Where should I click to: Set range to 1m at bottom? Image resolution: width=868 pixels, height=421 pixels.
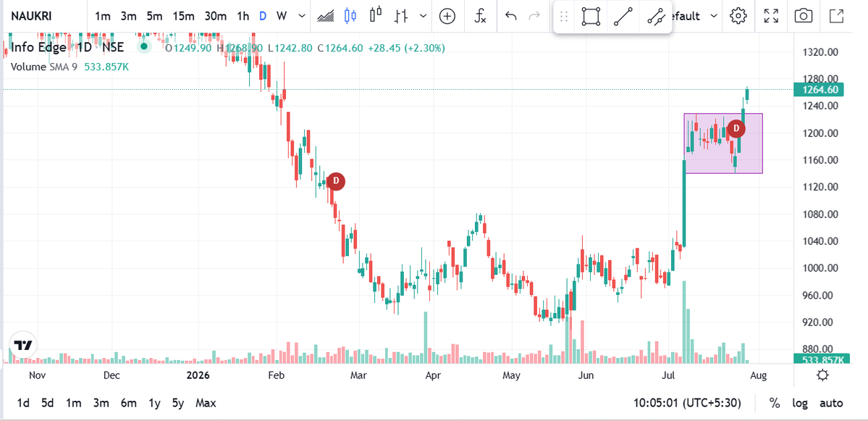[x=74, y=403]
